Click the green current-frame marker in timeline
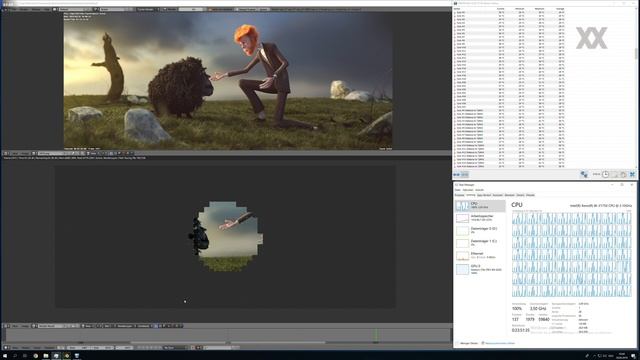The image size is (640, 360). (x=376, y=336)
